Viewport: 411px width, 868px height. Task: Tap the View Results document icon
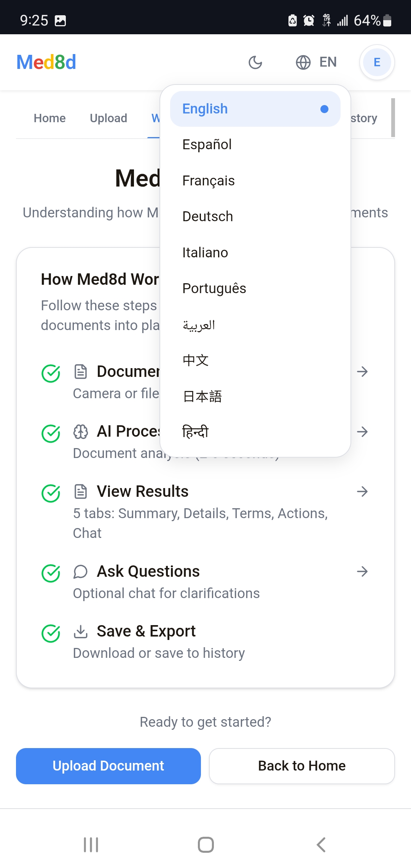click(x=81, y=491)
